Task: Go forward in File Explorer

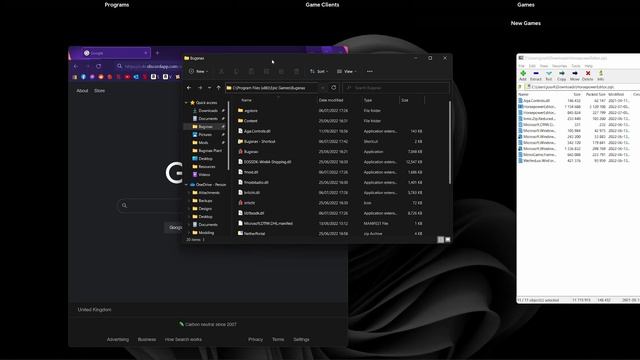Action: 200,88
